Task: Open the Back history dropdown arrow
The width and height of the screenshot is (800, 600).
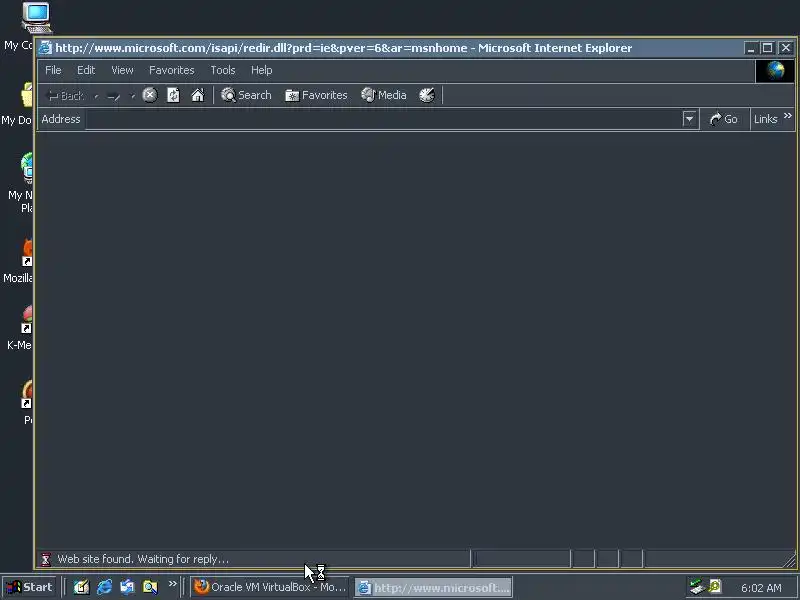Action: pyautogui.click(x=96, y=95)
